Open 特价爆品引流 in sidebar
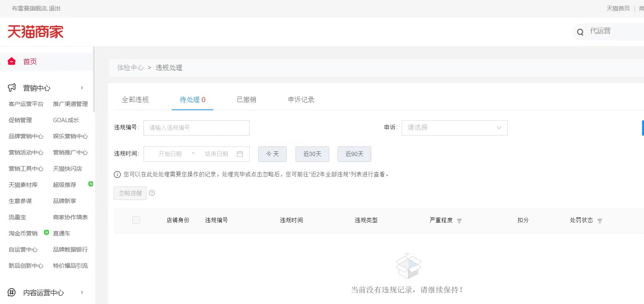Screen dimensions: 644x304 pos(70,266)
